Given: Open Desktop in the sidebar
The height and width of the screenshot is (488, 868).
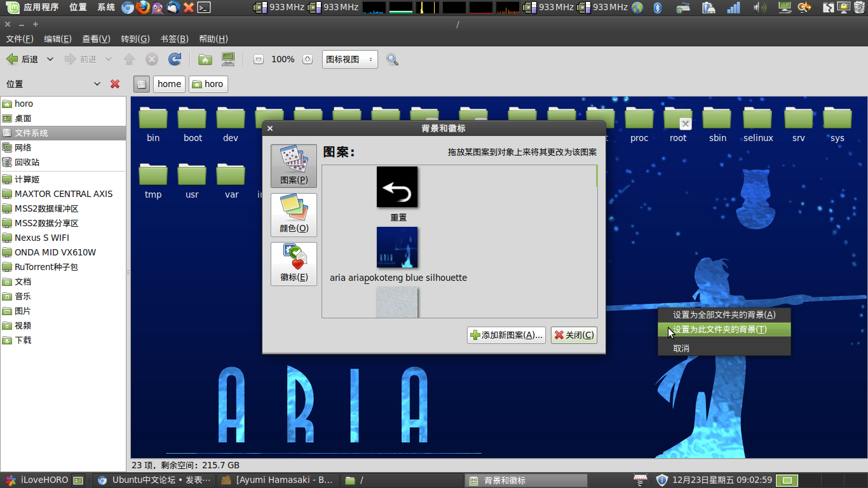Looking at the screenshot, I should 64,118.
